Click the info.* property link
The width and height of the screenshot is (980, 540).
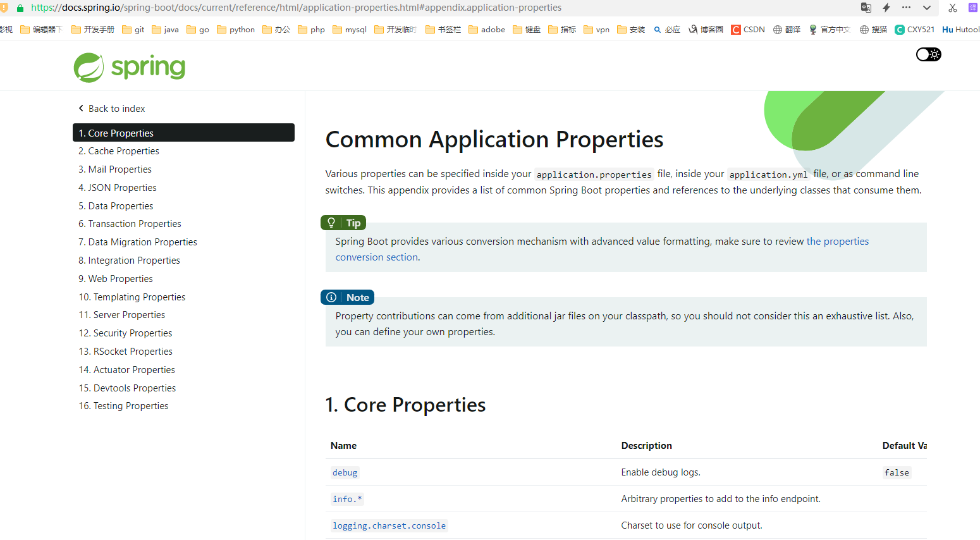coord(347,499)
